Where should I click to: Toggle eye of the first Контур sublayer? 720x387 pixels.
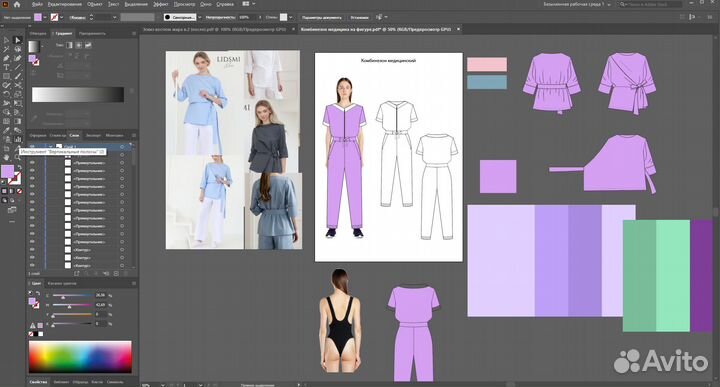coord(32,250)
